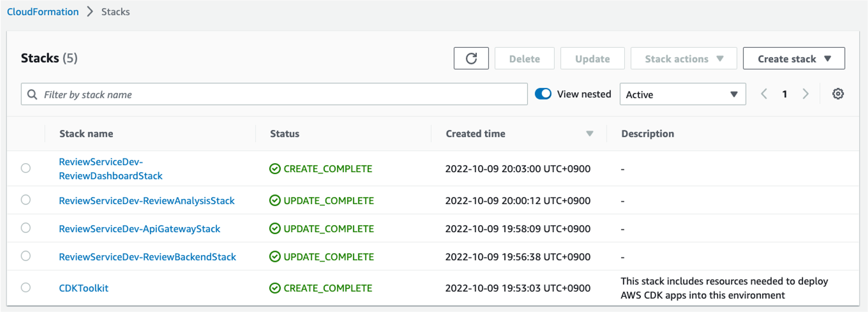Click UPDATE_COMPLETE status of ReviewBackendStack

click(x=329, y=257)
